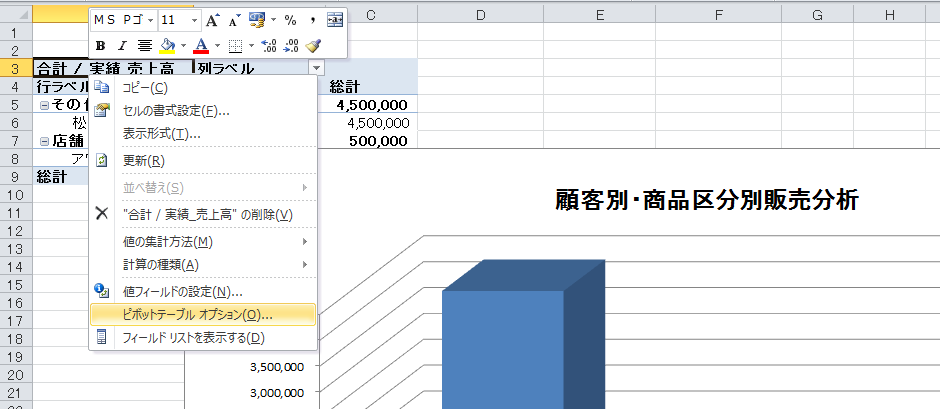Increase decimal places in mini toolbar
940x409 pixels.
[270, 45]
